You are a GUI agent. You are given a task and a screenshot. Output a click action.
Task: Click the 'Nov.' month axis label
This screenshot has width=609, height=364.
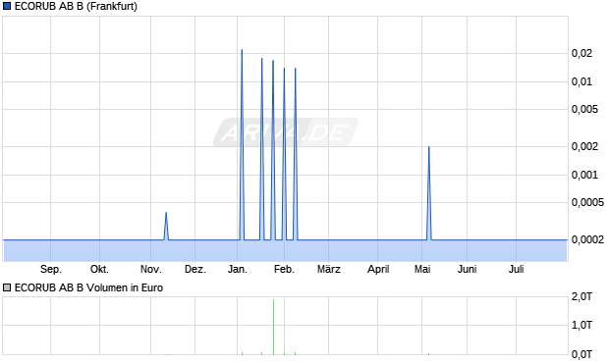pos(150,269)
